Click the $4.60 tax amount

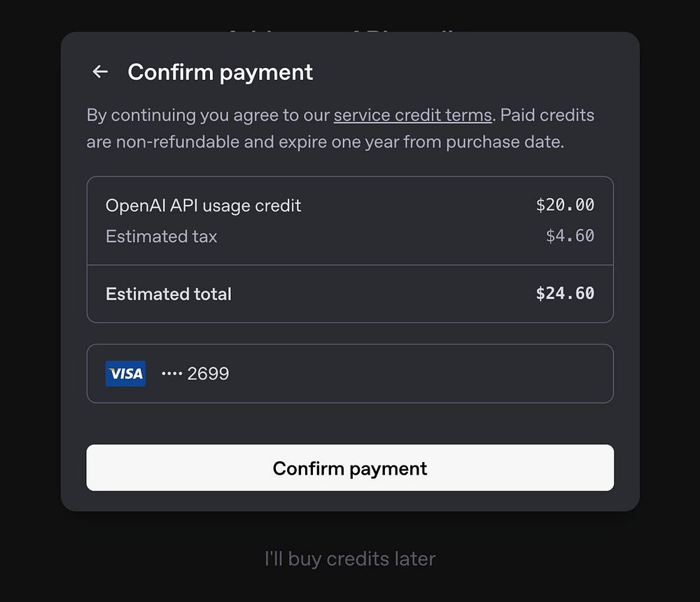(570, 236)
